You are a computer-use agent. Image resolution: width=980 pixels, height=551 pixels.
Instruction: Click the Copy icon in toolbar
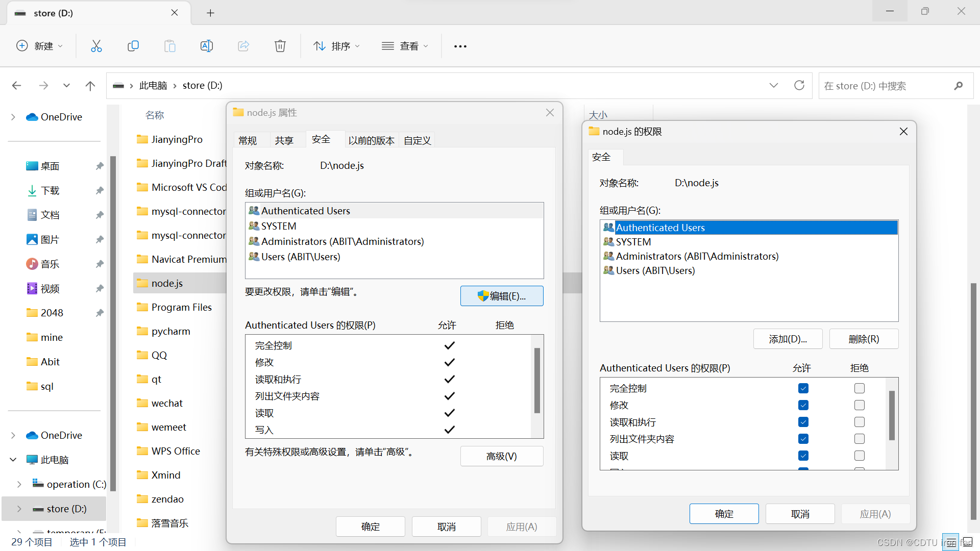pos(133,46)
